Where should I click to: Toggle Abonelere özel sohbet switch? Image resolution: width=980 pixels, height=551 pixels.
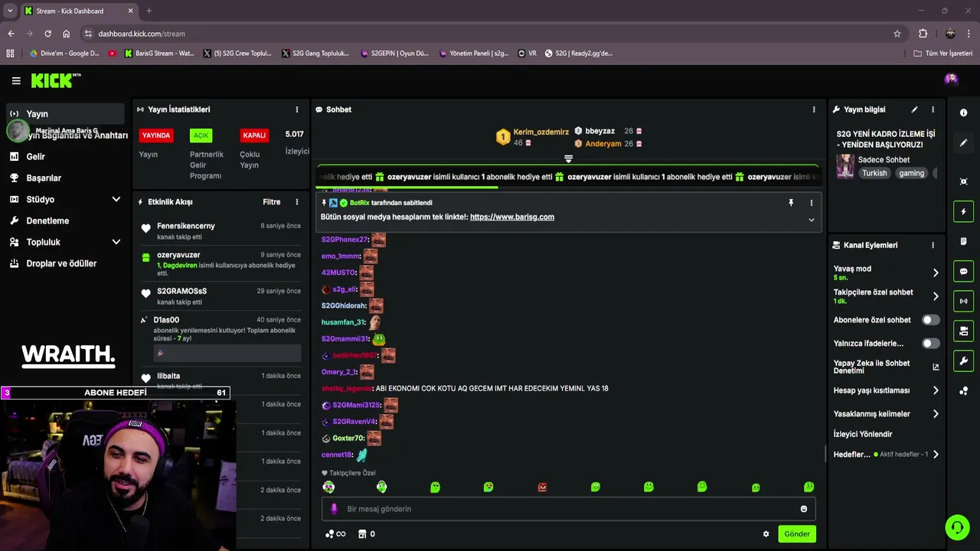[x=930, y=320]
